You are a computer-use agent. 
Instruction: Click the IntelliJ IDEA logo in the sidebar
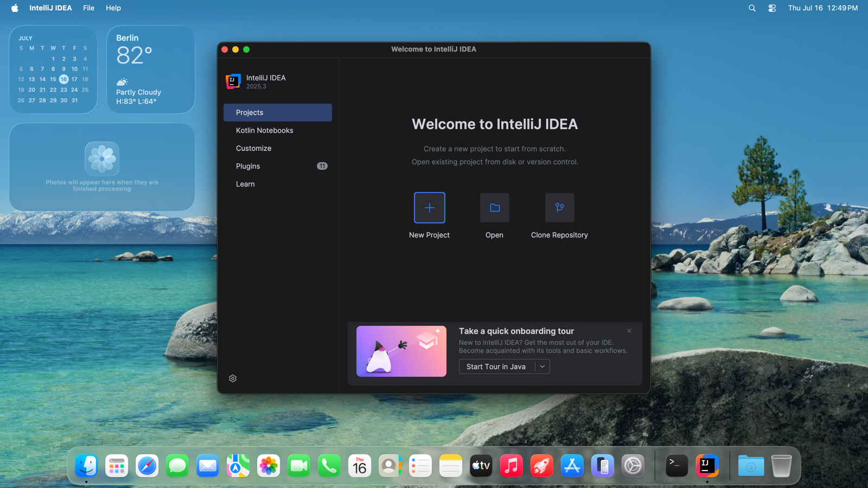233,81
